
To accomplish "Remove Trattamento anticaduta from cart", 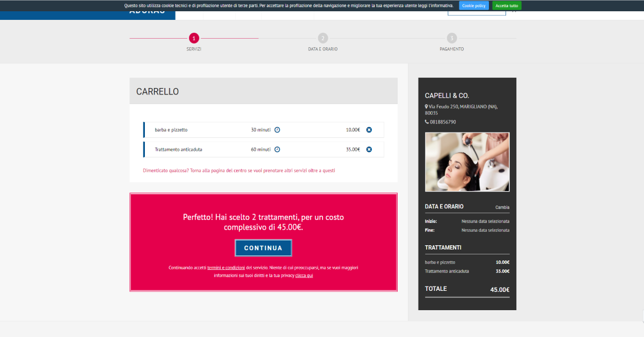I will pyautogui.click(x=369, y=149).
